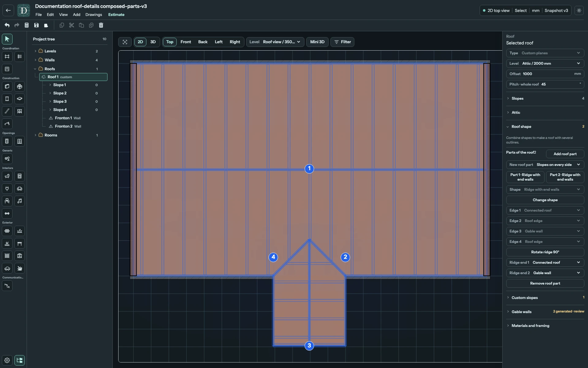Expand Slope 3 in project tree
Image resolution: width=588 pixels, height=368 pixels.
click(50, 102)
